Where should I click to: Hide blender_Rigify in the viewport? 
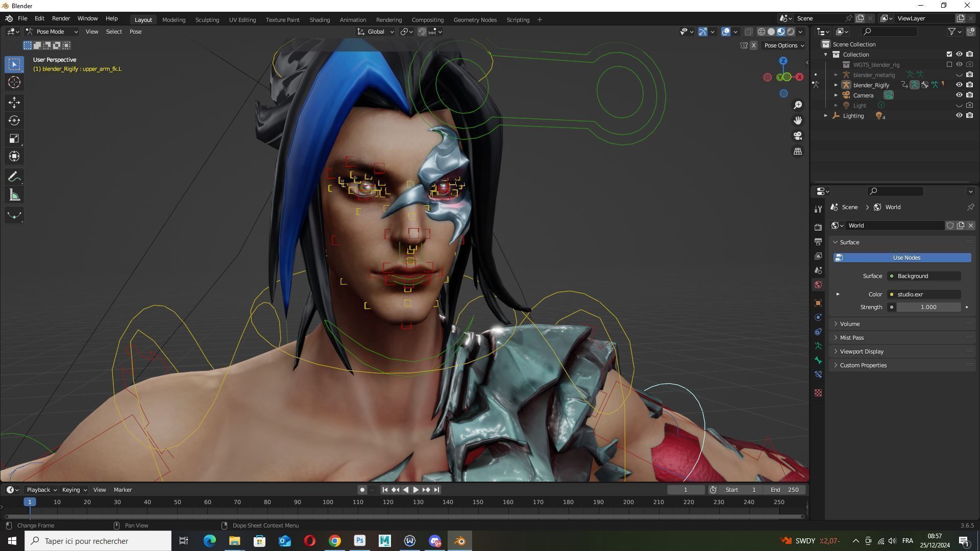(x=959, y=85)
